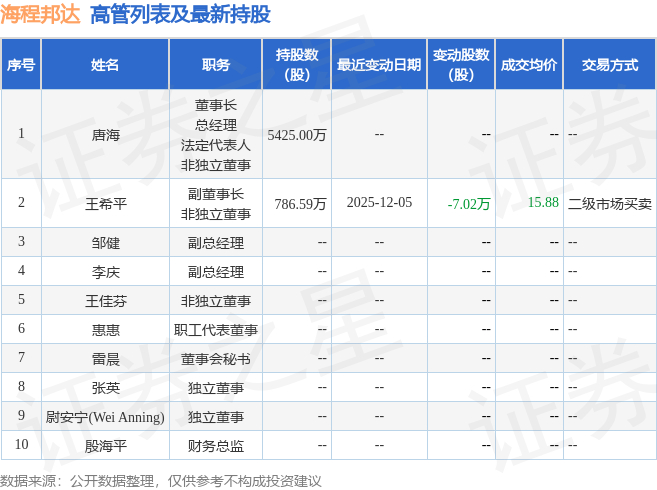Click the 董事会秘书 position
This screenshot has height=490, width=657.
[x=216, y=359]
